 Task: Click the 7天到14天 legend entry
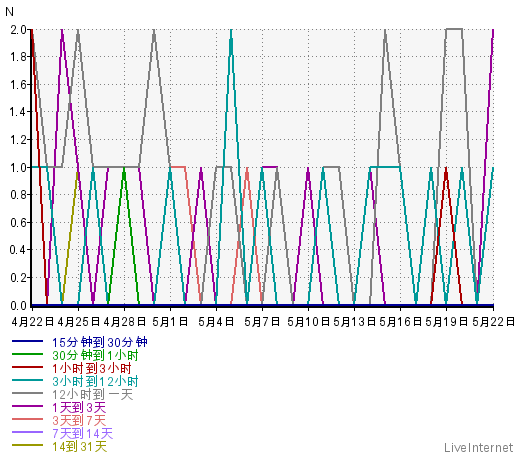pyautogui.click(x=82, y=433)
